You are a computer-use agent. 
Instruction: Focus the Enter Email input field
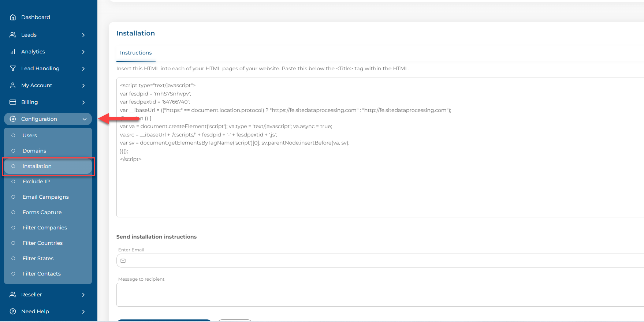tap(380, 261)
